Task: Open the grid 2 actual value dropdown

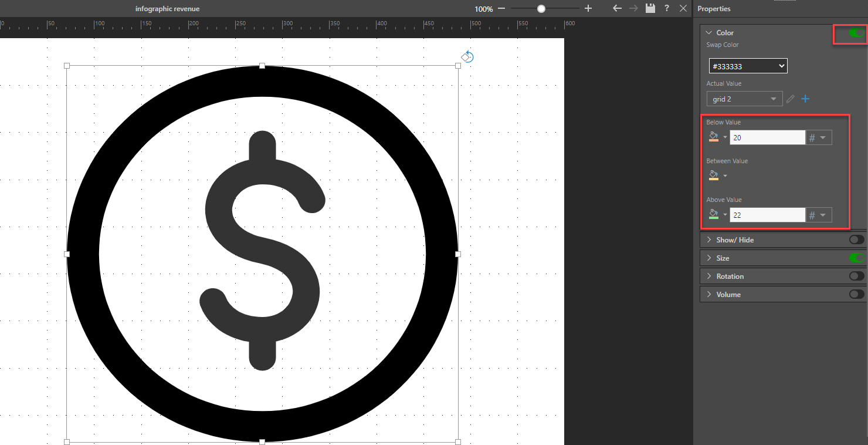Action: [744, 99]
